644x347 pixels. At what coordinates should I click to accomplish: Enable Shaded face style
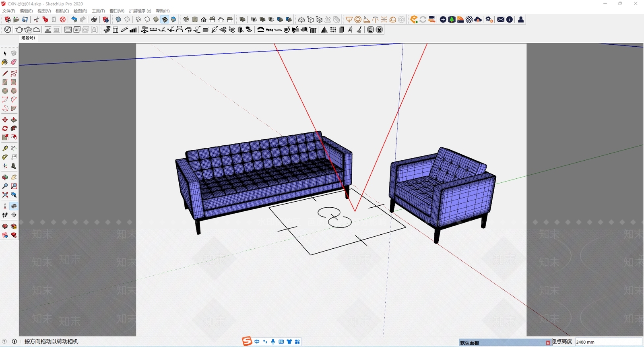click(156, 19)
